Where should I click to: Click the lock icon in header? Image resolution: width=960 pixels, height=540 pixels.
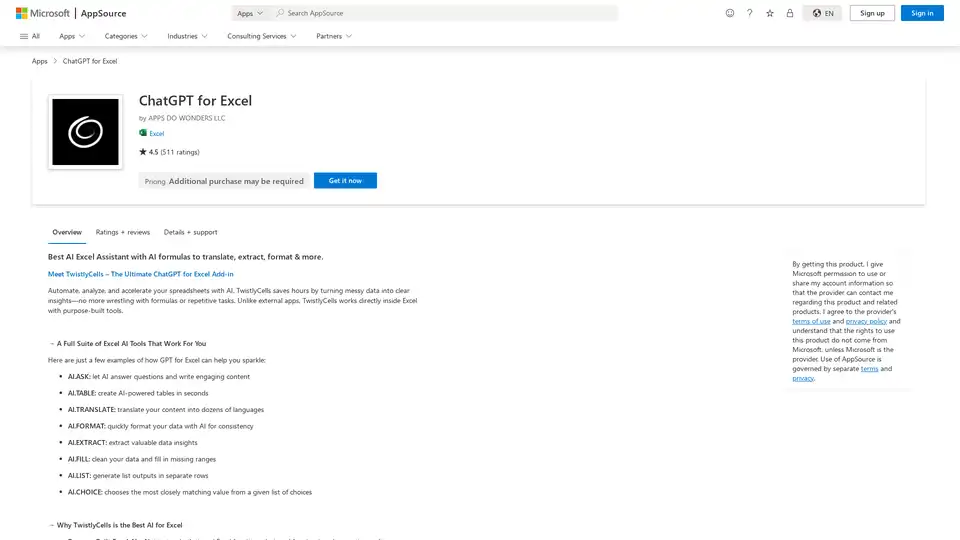790,13
